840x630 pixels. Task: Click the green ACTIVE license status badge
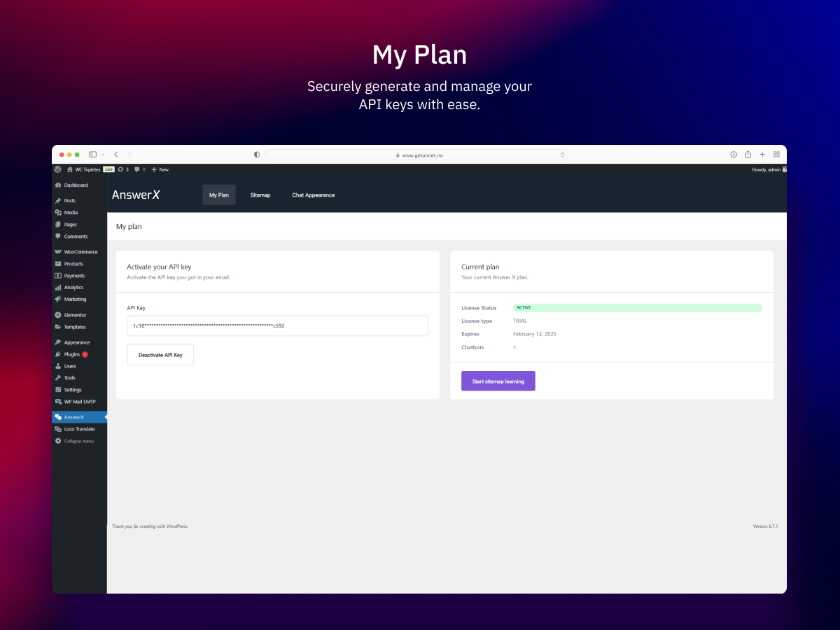point(638,308)
